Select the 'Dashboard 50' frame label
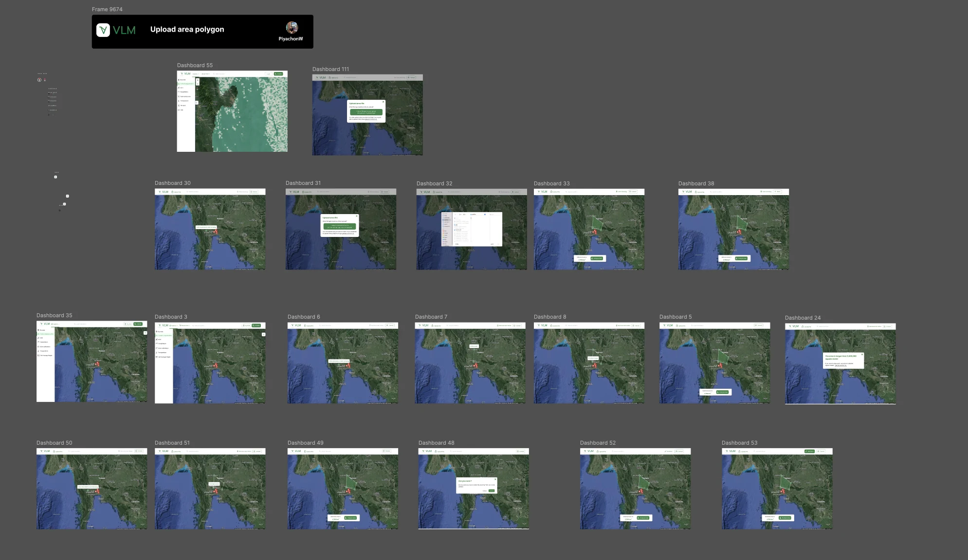This screenshot has height=560, width=968. [54, 443]
